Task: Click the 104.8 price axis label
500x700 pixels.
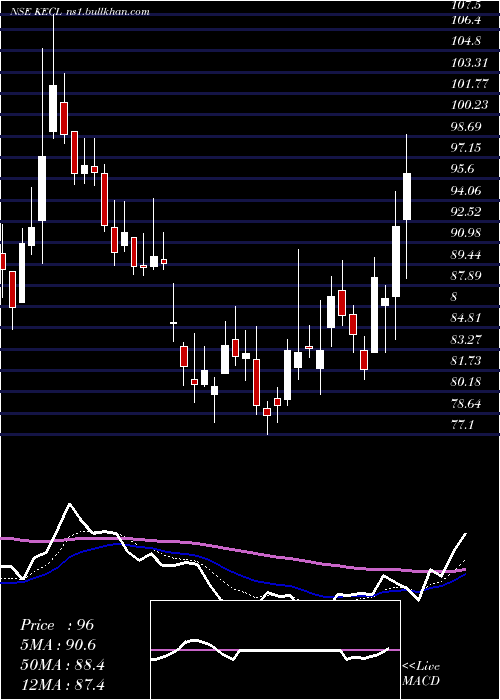Action: (x=466, y=41)
